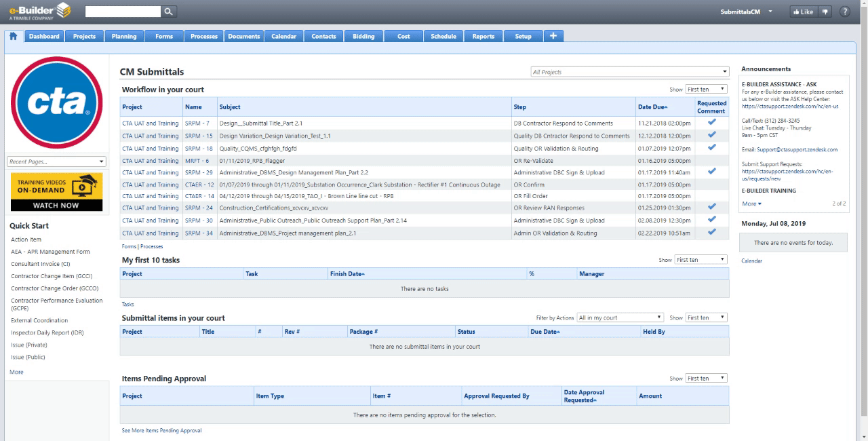Click into the top search field
Screen dimensions: 868x441
[123, 12]
